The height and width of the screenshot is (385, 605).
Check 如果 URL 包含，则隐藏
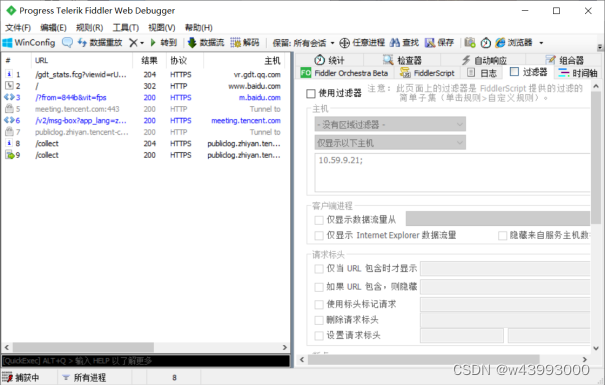319,287
